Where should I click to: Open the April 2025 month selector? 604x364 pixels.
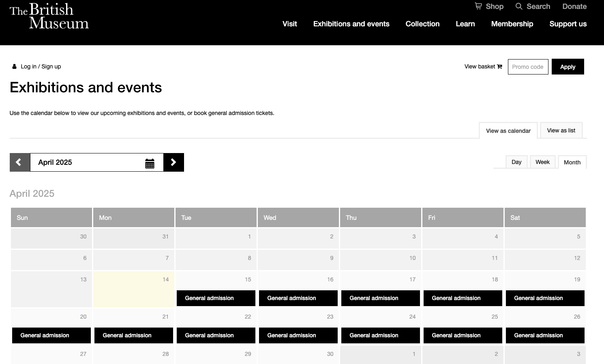(x=97, y=162)
